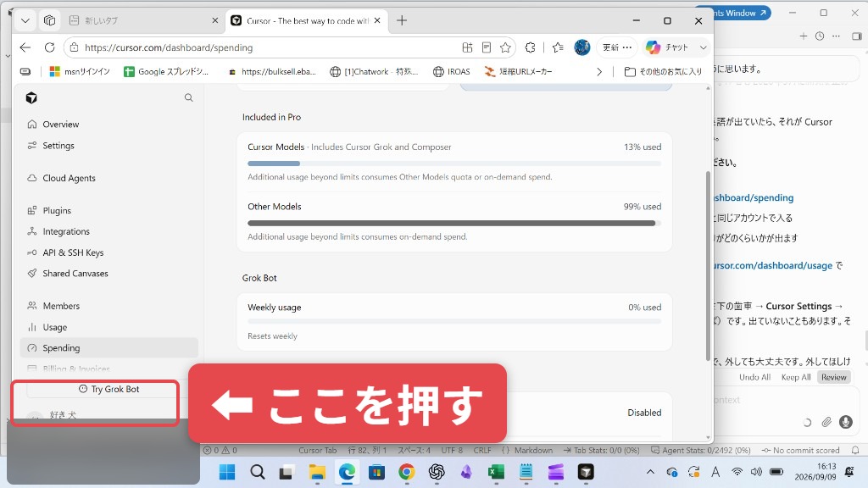Click Undo All in Cursor window

point(754,377)
